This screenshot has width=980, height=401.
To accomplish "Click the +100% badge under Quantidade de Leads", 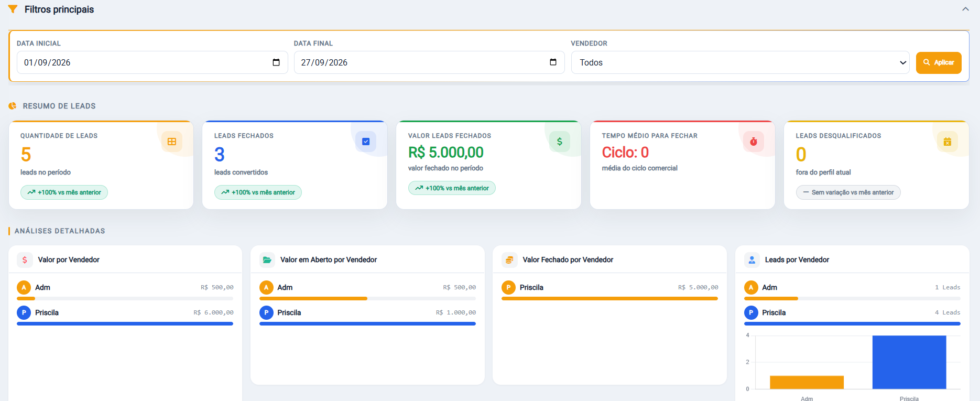I will [64, 192].
